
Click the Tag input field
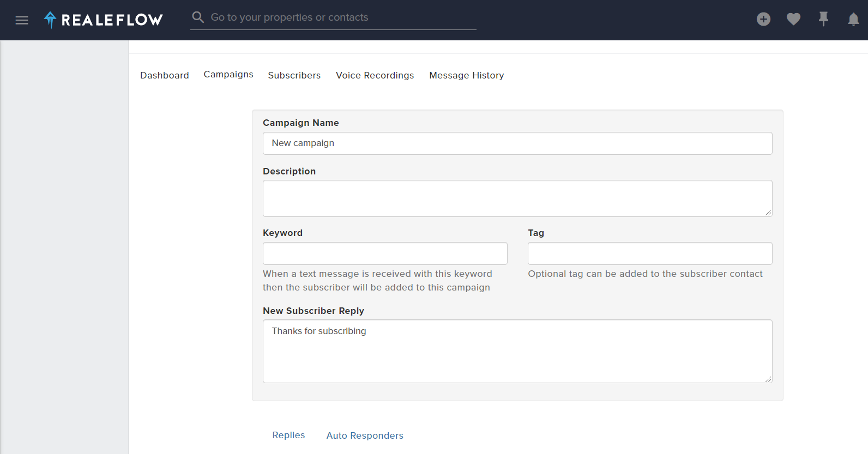(x=650, y=253)
